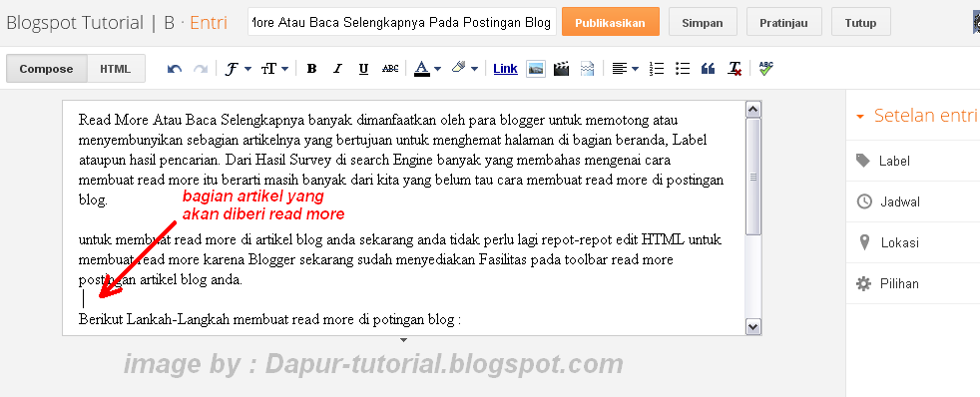980x397 pixels.
Task: Remove formatting with Tx icon
Action: coord(735,69)
